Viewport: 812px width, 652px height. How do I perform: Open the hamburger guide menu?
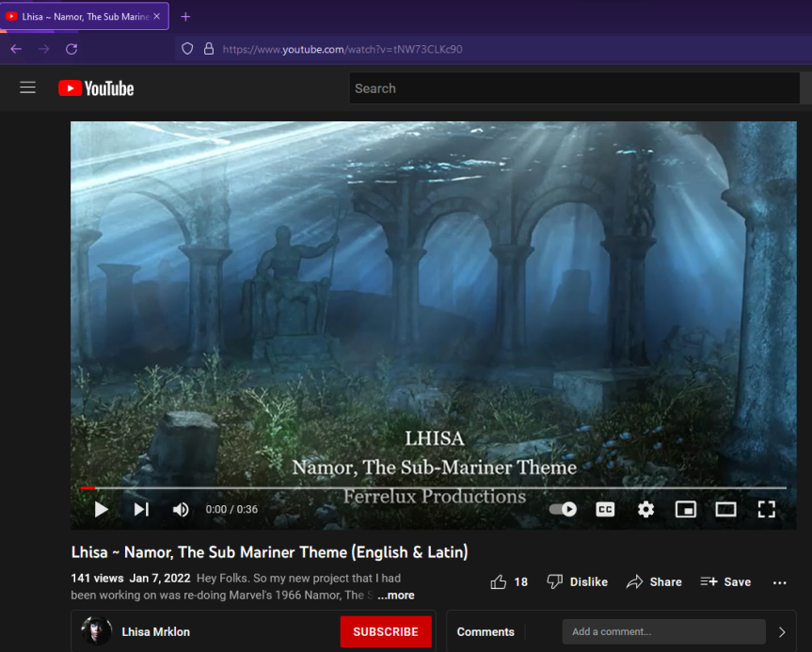[28, 87]
